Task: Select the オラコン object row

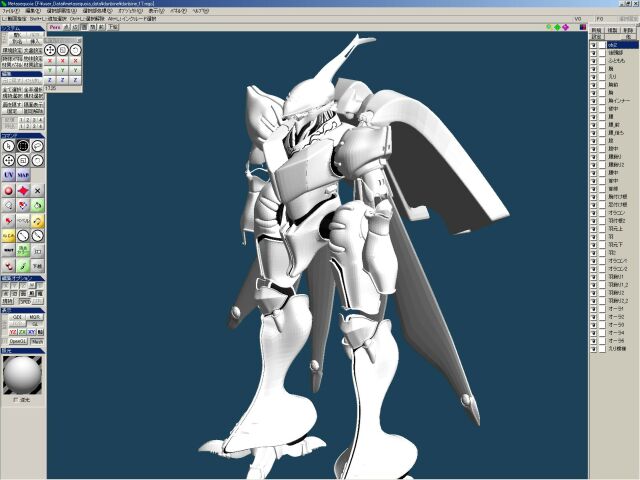Action: click(x=614, y=213)
